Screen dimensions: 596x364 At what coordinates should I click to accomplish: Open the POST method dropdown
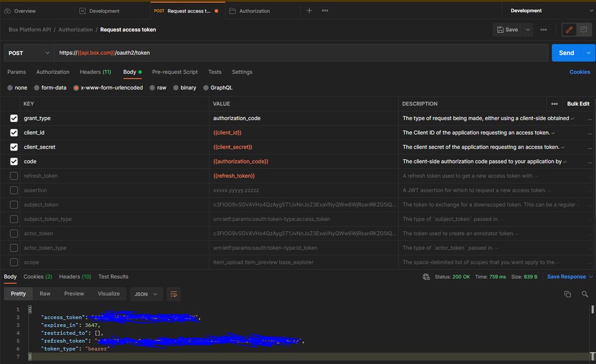[29, 53]
